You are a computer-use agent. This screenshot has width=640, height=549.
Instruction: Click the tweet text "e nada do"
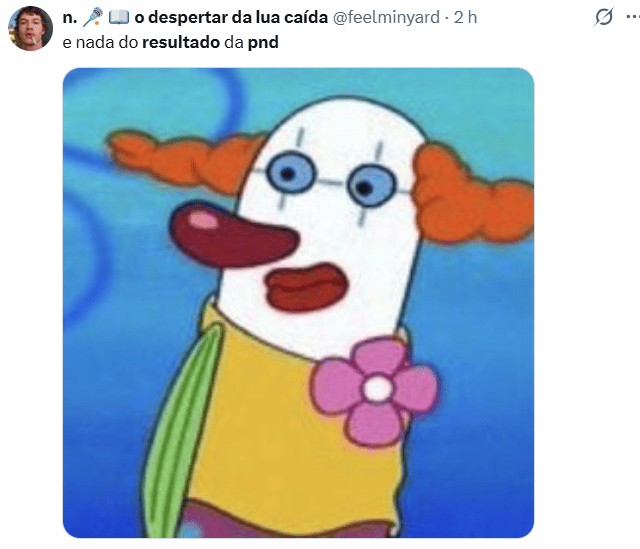click(100, 42)
